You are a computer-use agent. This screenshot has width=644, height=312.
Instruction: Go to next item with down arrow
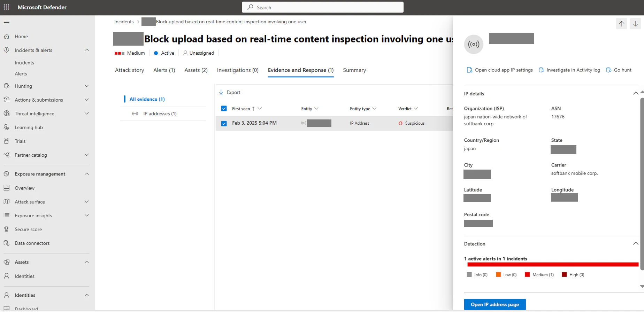(x=636, y=24)
